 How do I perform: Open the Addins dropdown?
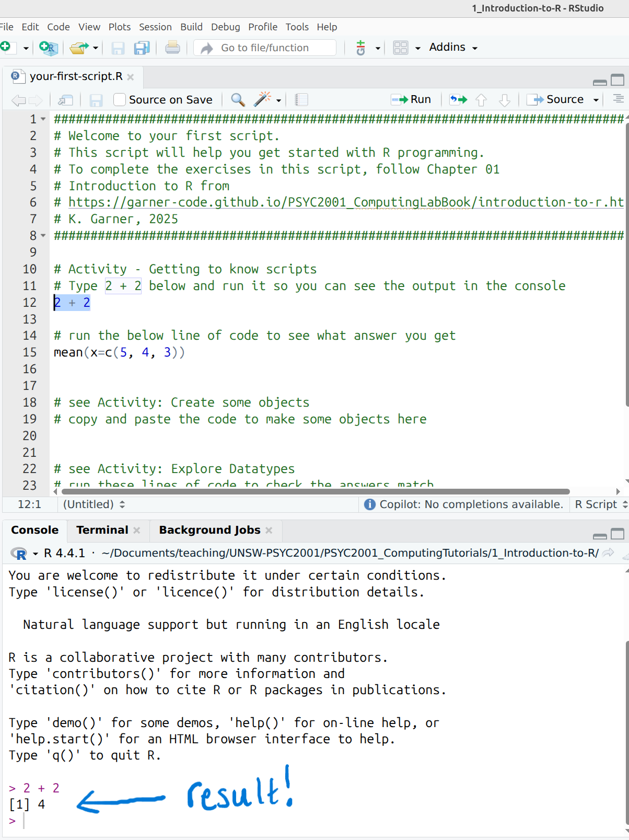click(453, 48)
